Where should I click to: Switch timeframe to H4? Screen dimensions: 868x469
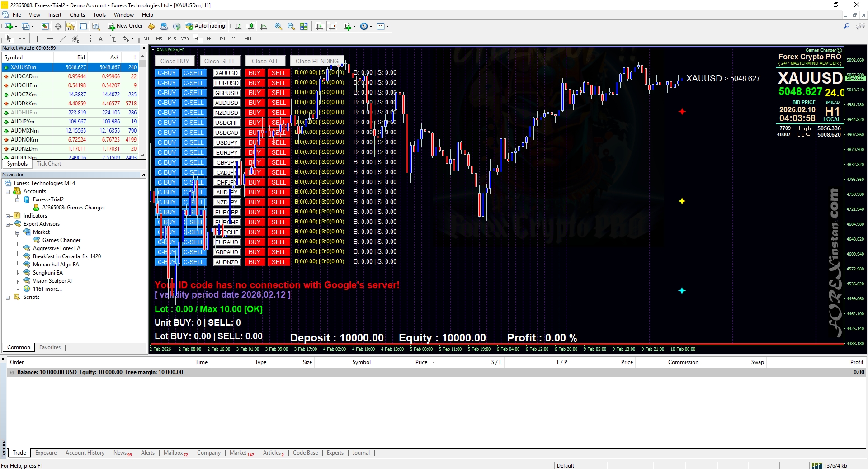point(210,39)
